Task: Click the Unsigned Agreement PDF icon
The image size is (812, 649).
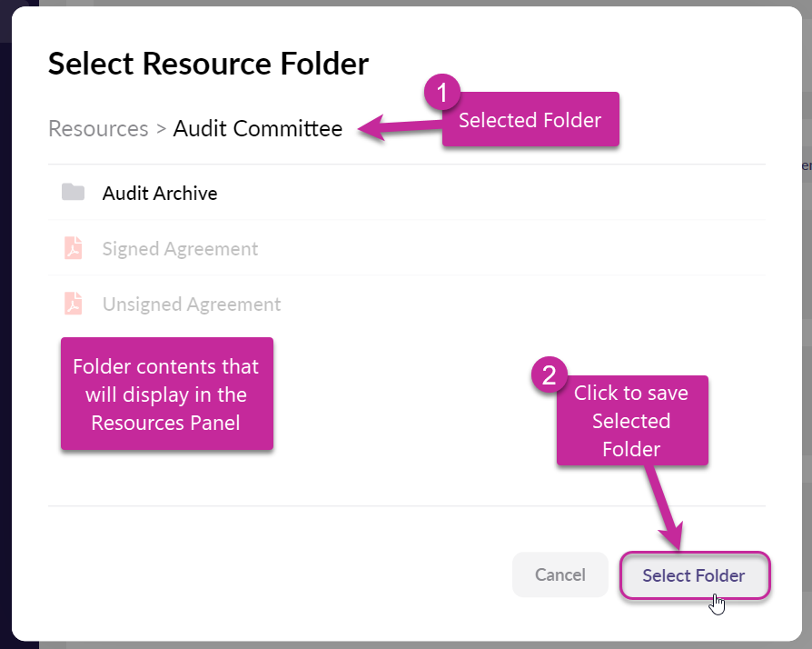Action: [x=74, y=304]
